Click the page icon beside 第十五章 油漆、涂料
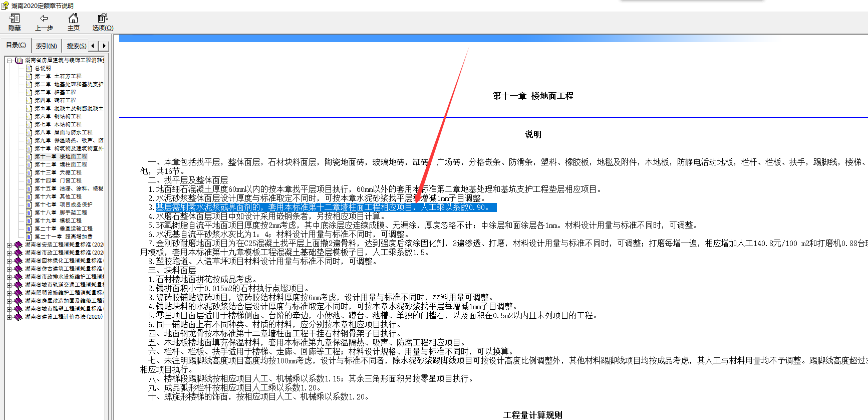Viewport: 868px width, 420px height. 29,188
